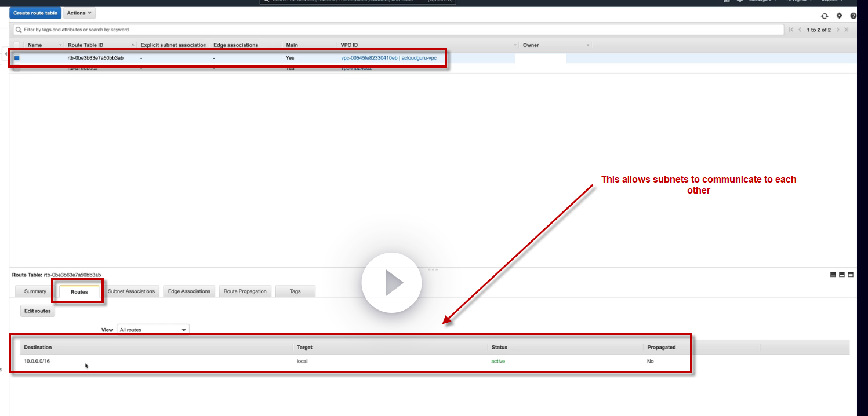The height and width of the screenshot is (416, 868).
Task: Switch to the Summary tab
Action: (x=35, y=291)
